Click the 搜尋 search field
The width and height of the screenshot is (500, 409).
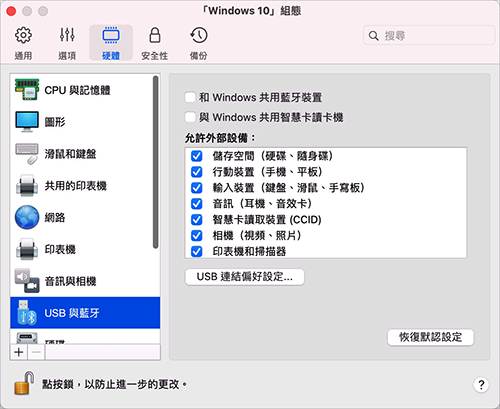tap(429, 35)
